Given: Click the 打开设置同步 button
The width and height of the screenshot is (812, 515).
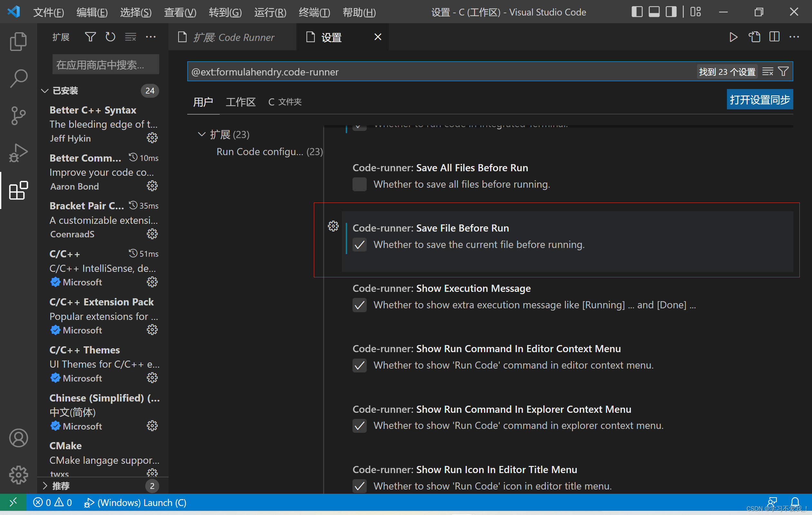Looking at the screenshot, I should (759, 100).
